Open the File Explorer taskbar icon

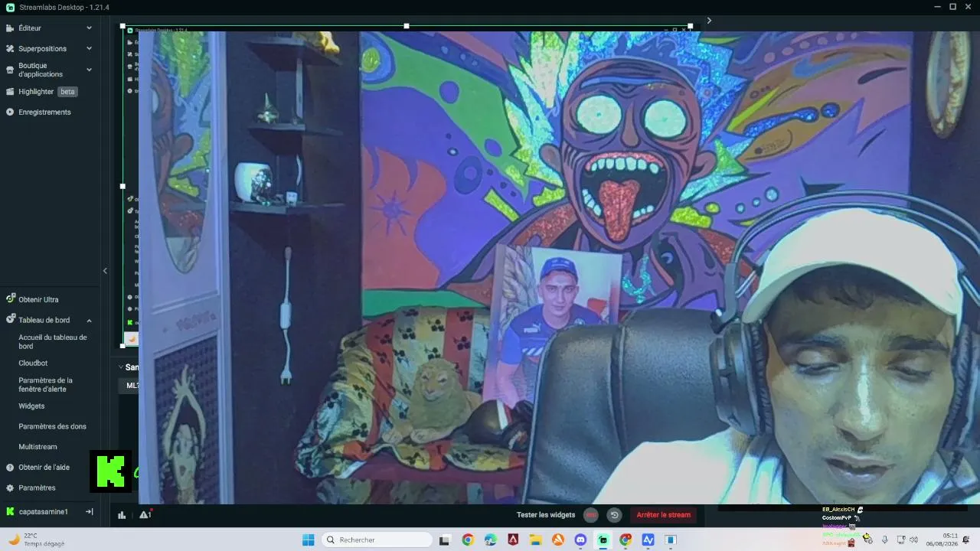[x=536, y=540]
